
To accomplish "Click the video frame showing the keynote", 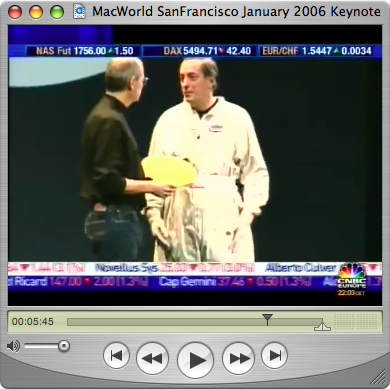I will tap(195, 165).
